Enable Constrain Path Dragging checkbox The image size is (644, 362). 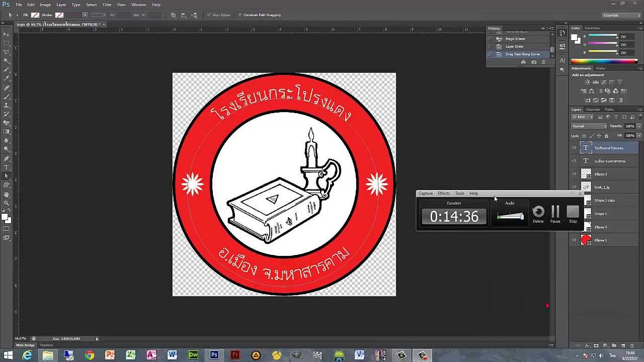click(x=239, y=15)
